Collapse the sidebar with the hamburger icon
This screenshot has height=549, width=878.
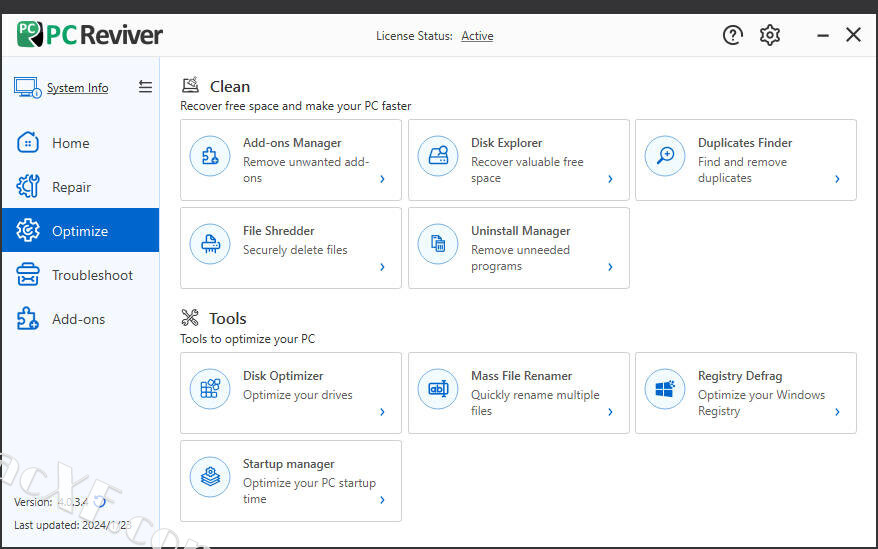[x=145, y=87]
